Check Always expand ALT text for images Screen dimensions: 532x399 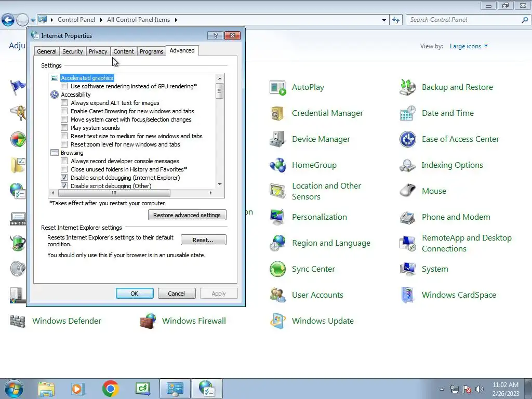tap(64, 103)
